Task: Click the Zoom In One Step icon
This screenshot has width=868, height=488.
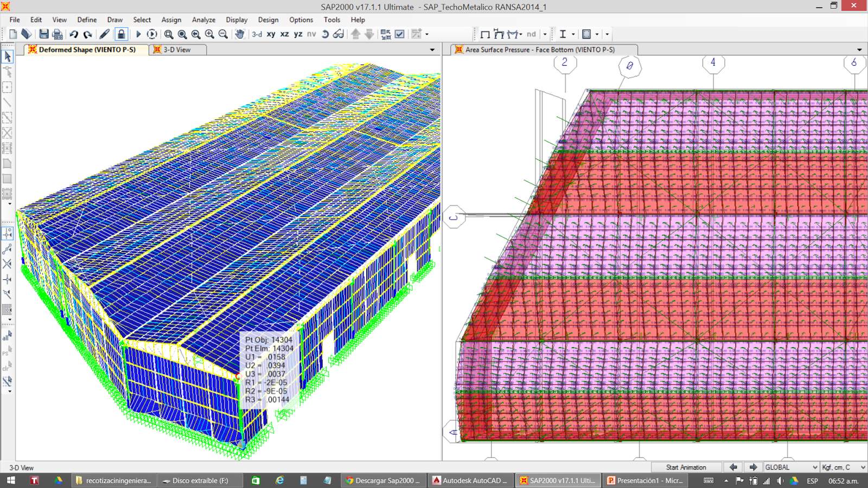Action: coord(209,34)
